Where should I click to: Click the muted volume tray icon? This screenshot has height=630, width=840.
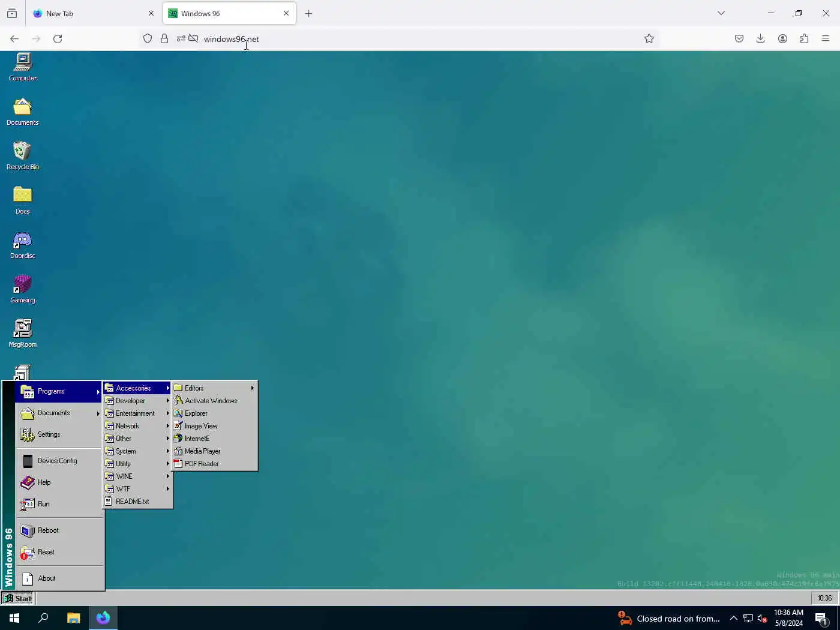763,619
